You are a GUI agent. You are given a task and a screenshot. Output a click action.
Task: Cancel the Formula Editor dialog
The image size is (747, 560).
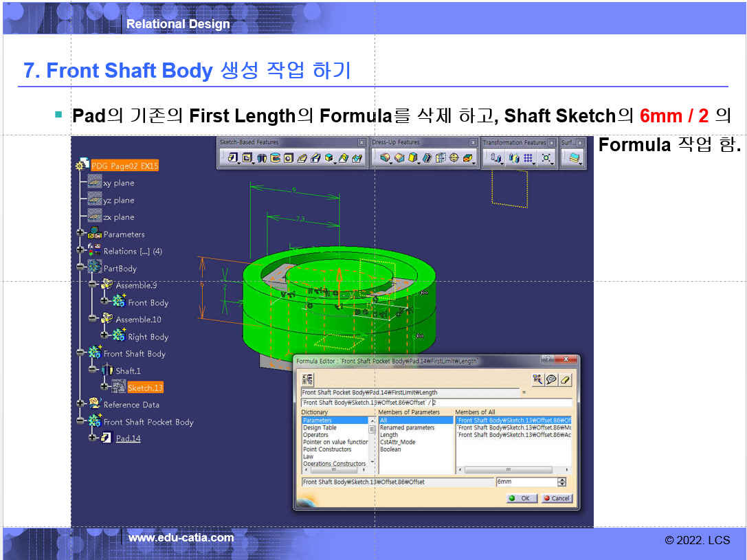[557, 498]
